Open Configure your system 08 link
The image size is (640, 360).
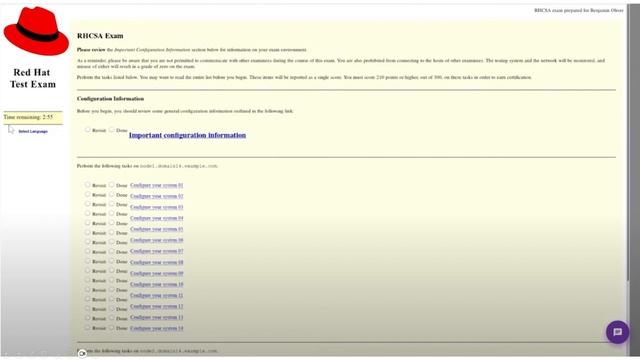(x=157, y=262)
